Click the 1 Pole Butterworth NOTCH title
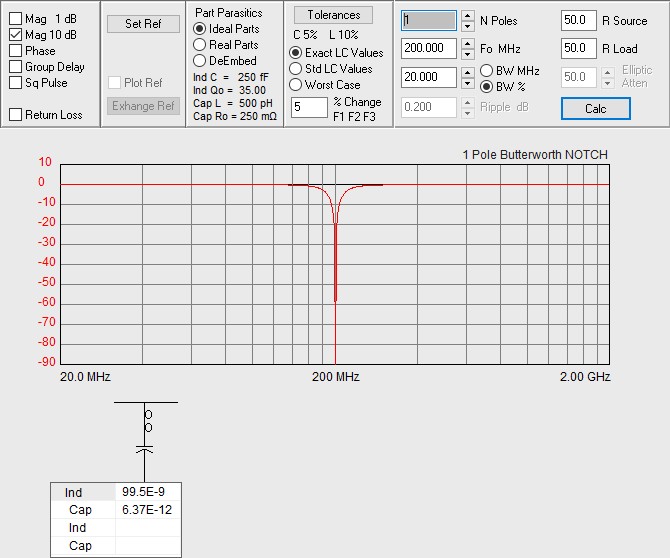 [x=535, y=155]
